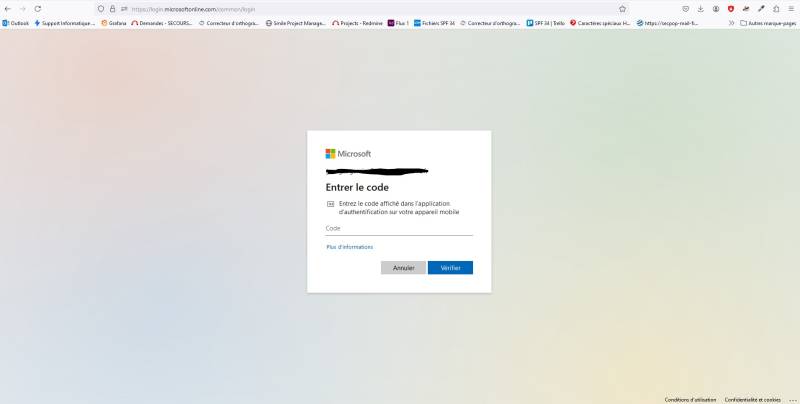Screen dimensions: 800x404
Task: Click the Firefox account profile icon
Action: click(716, 9)
